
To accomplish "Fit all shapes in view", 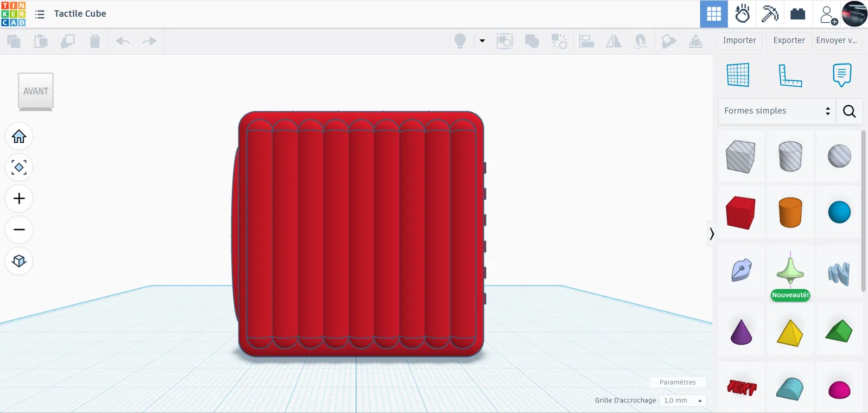I will [x=19, y=168].
